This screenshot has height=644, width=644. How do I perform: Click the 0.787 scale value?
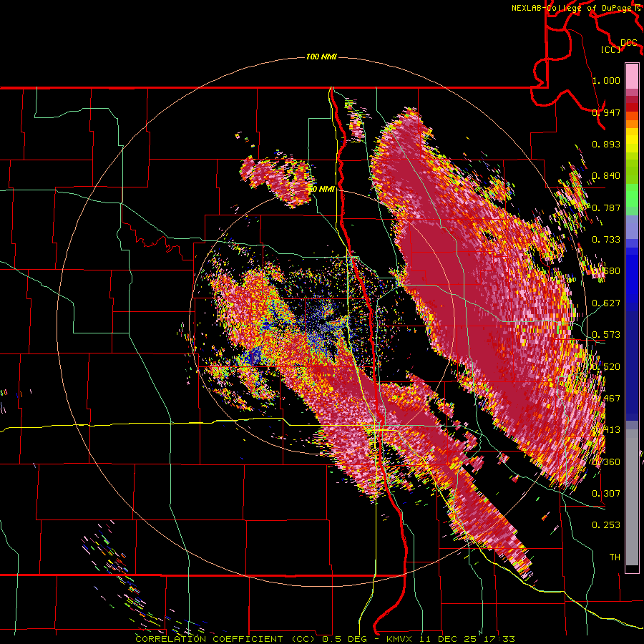tap(606, 208)
